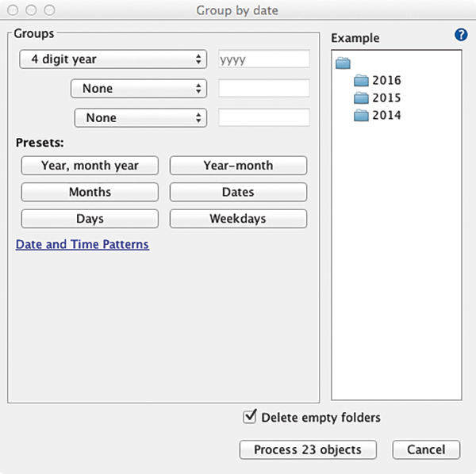Select the root folder icon in Example
Viewport: 476px width, 474px height.
click(x=343, y=63)
